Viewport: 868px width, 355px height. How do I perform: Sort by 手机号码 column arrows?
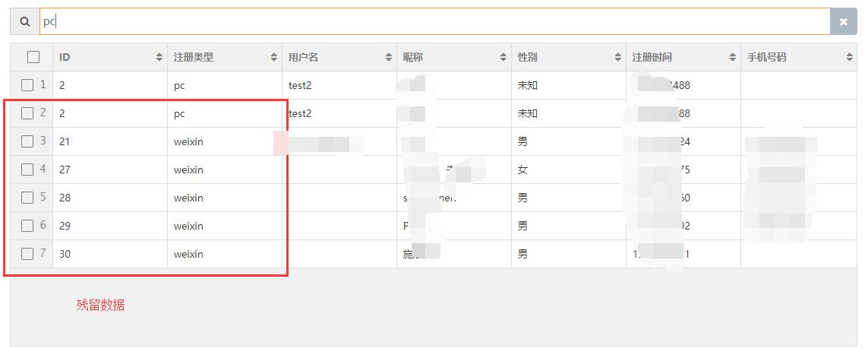(x=849, y=57)
